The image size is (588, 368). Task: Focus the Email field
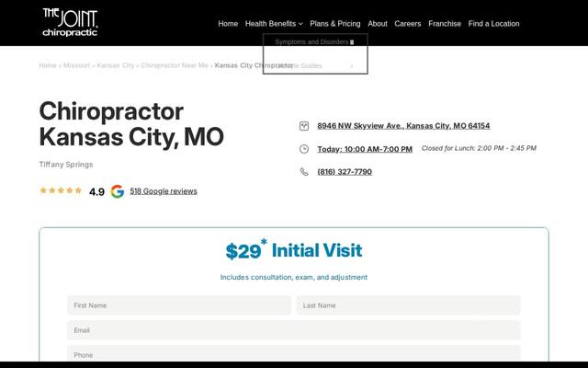click(x=294, y=330)
